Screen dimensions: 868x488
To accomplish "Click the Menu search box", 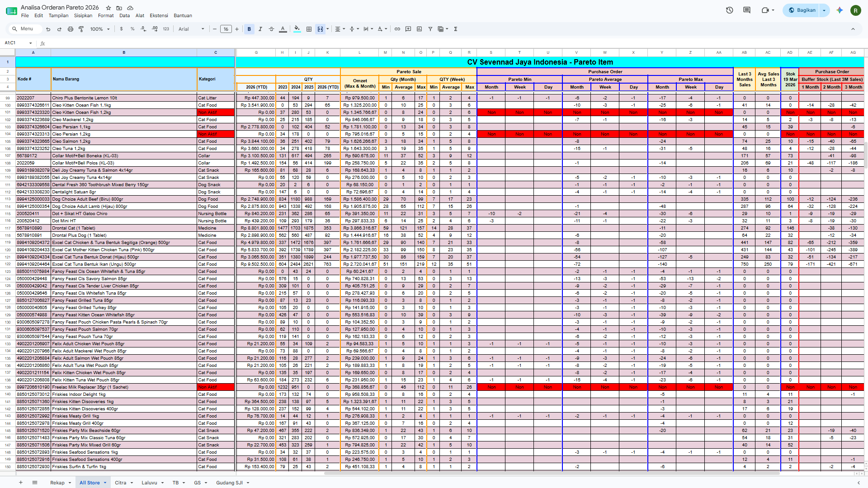I will click(x=26, y=29).
